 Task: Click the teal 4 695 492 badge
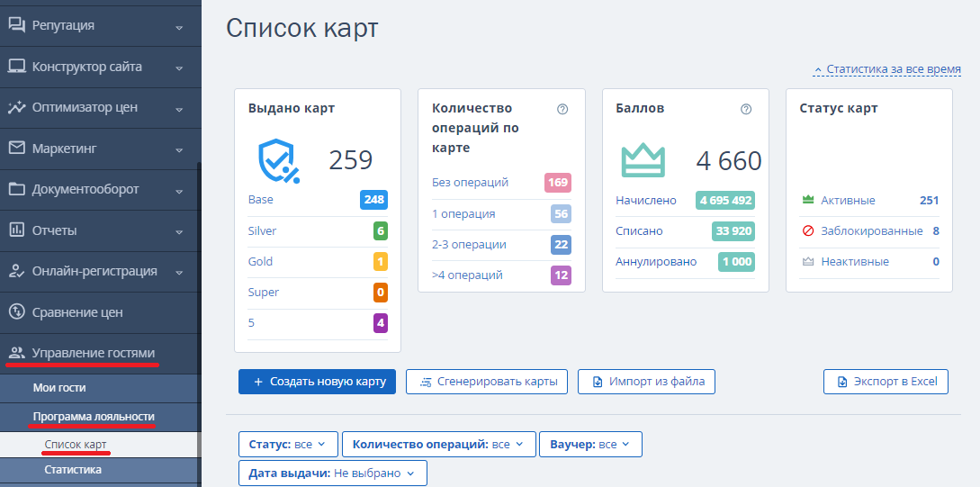pos(725,200)
